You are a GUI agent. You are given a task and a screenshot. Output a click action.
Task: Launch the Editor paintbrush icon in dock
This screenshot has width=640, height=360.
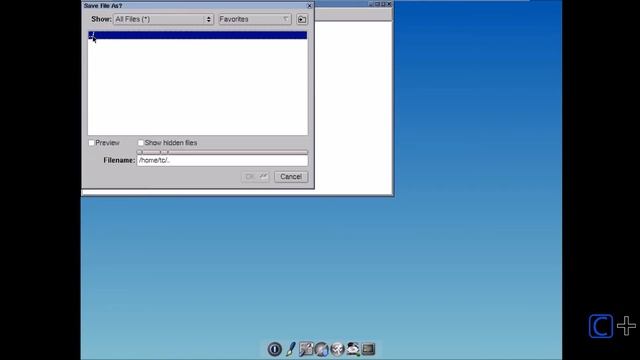[291, 349]
